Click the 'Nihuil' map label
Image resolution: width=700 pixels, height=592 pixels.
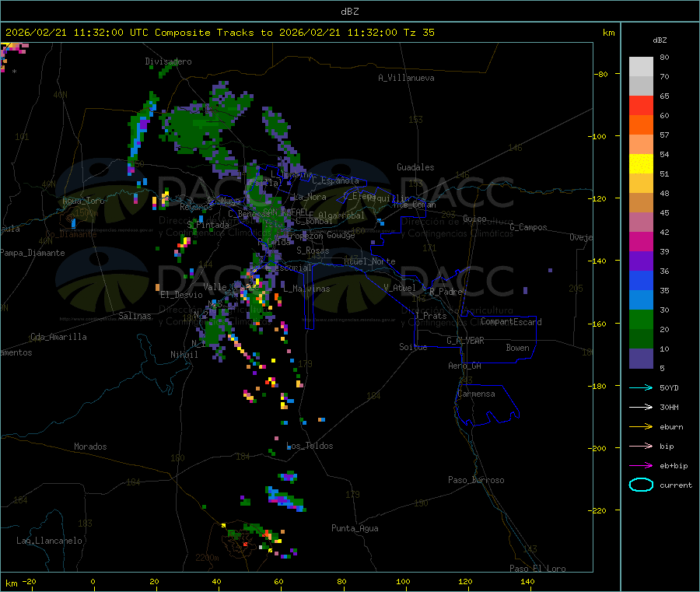coord(184,355)
